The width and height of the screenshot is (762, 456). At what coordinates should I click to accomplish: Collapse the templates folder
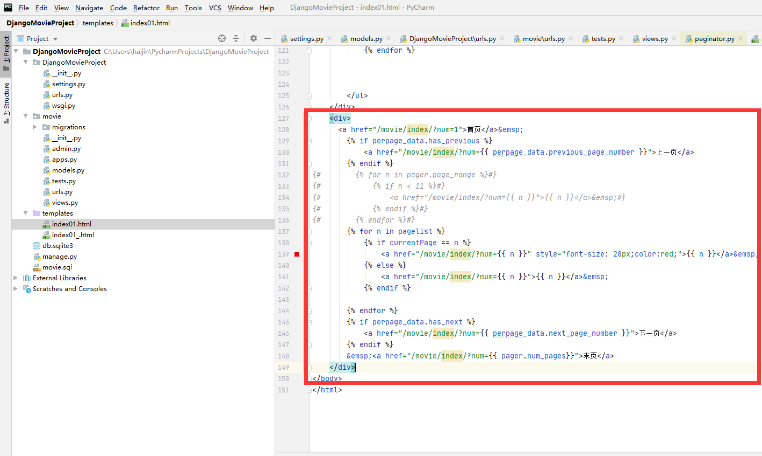pyautogui.click(x=26, y=213)
